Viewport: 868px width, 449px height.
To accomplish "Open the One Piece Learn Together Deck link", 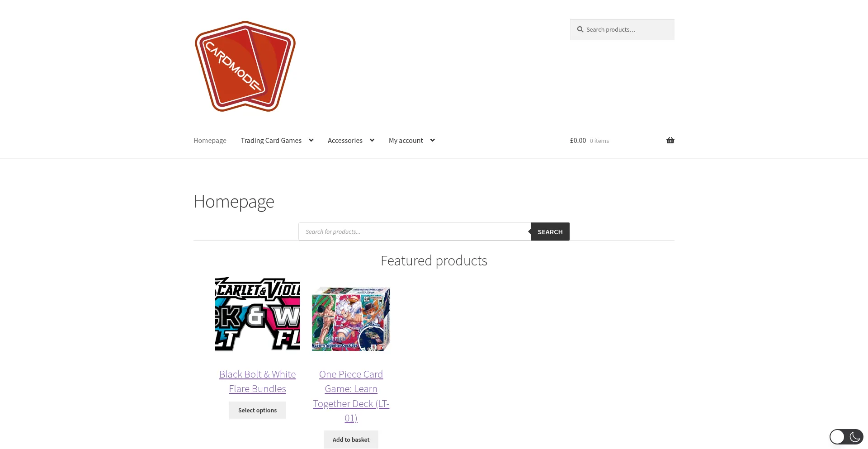I will click(x=351, y=396).
